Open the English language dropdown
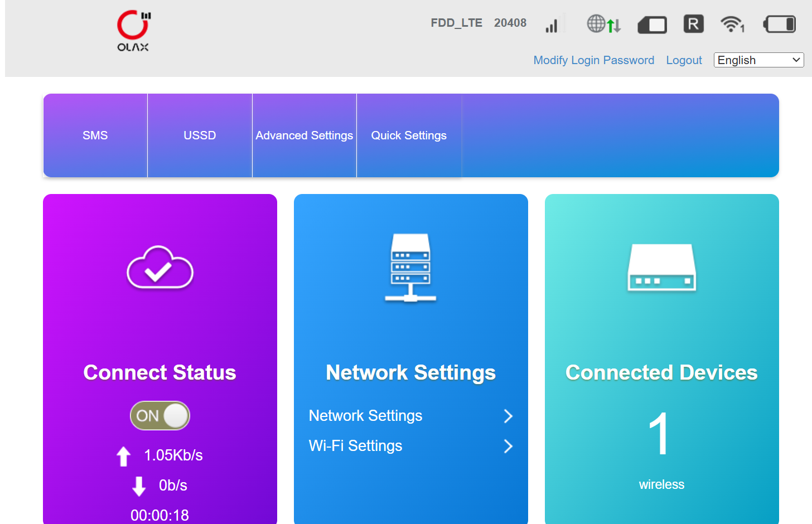The height and width of the screenshot is (524, 812). pyautogui.click(x=758, y=60)
